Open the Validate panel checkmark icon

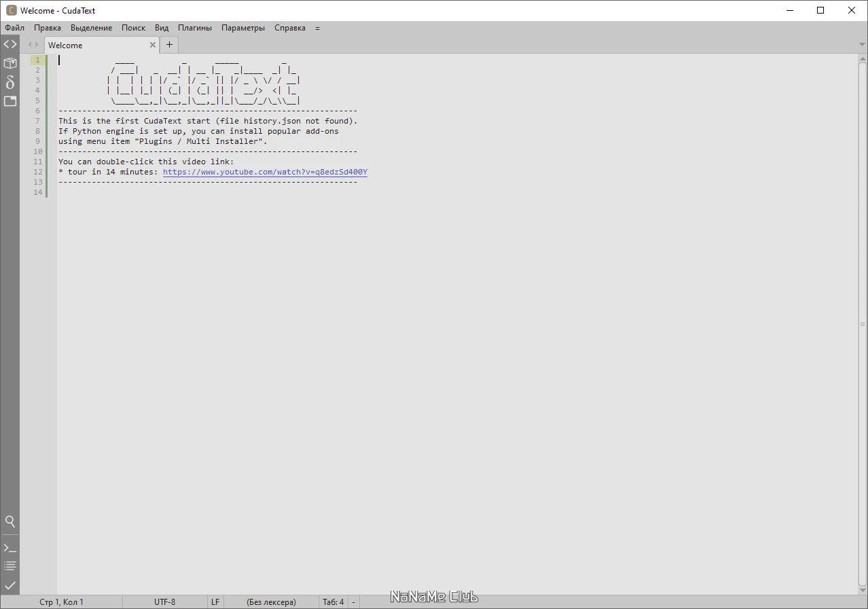click(10, 585)
